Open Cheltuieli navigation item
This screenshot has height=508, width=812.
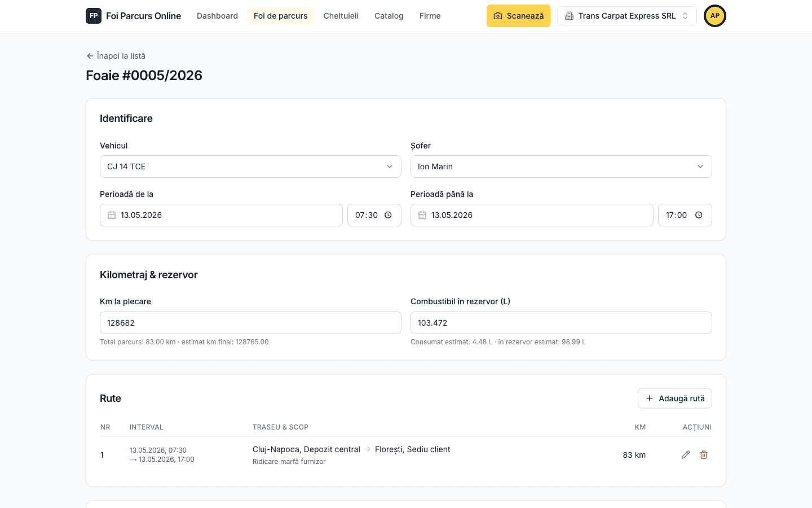click(341, 16)
